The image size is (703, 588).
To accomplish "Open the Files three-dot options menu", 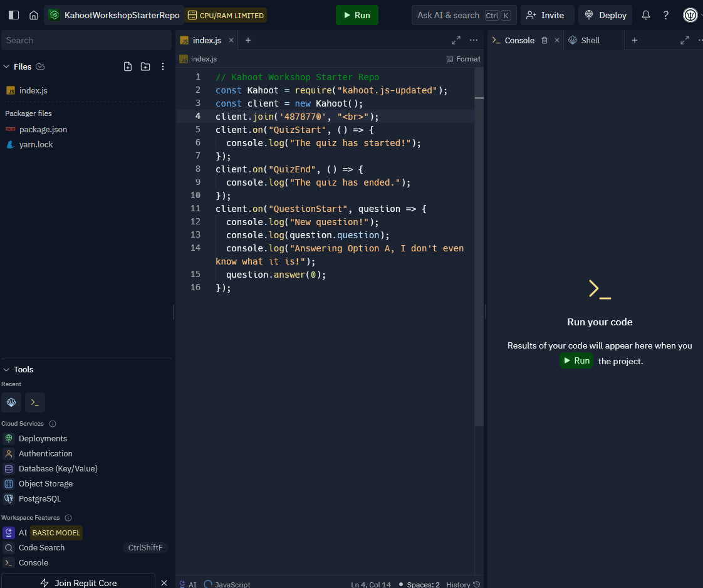I will click(x=163, y=66).
